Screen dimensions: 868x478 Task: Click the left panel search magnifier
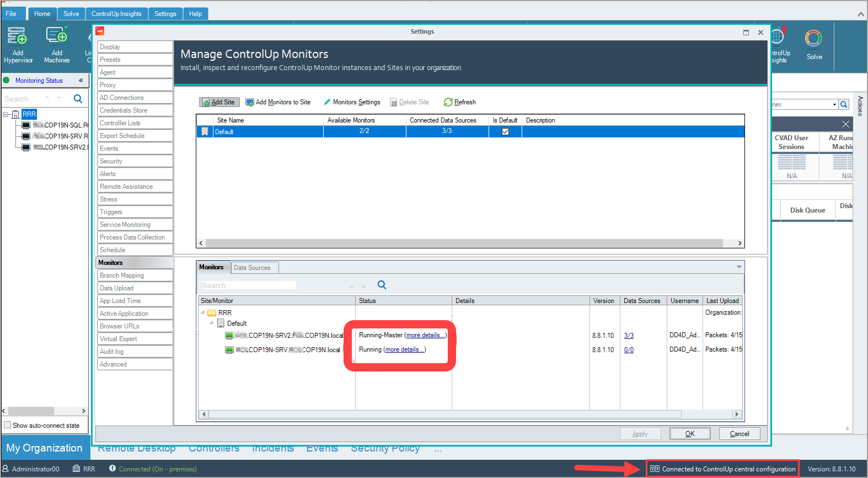point(78,99)
